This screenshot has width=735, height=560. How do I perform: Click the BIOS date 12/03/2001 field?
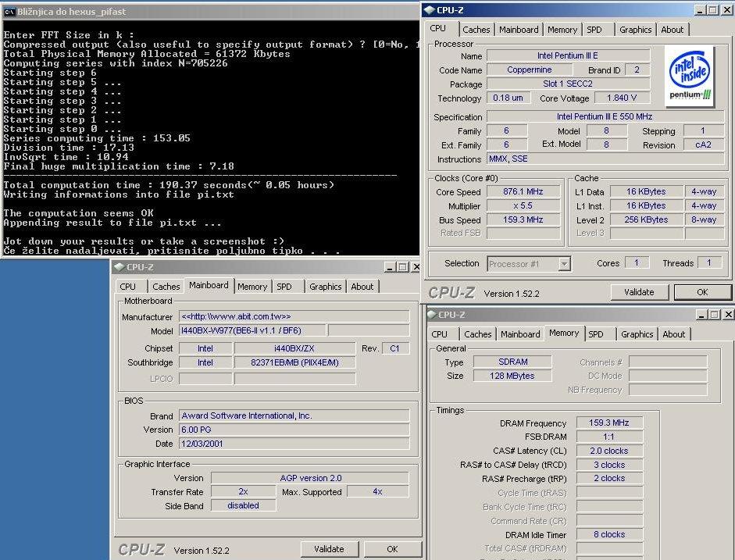tap(294, 444)
